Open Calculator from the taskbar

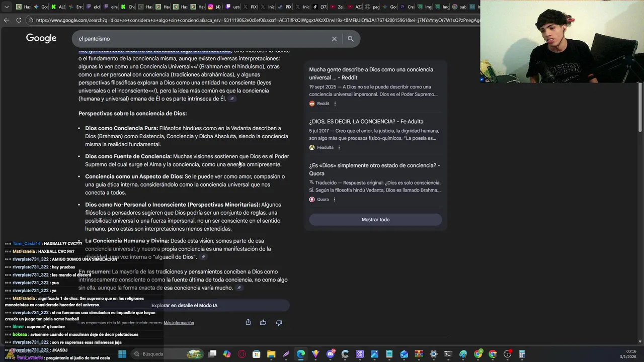[522, 354]
